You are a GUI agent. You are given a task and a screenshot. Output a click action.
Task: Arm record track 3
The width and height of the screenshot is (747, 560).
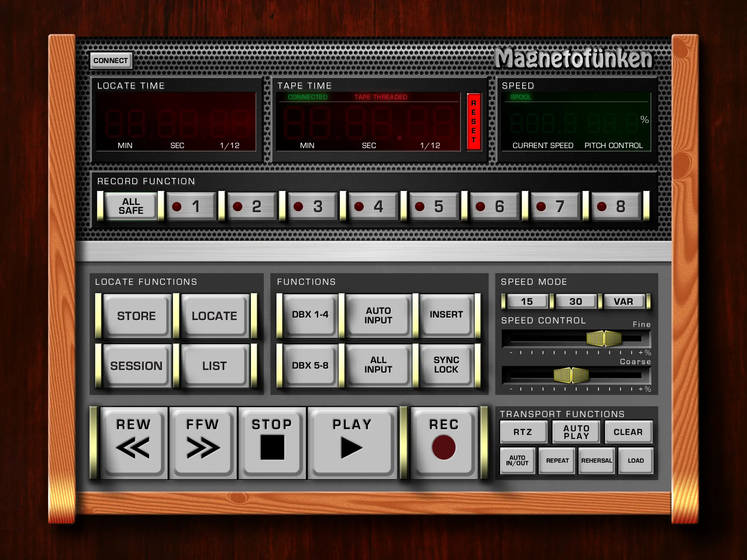coord(313,206)
